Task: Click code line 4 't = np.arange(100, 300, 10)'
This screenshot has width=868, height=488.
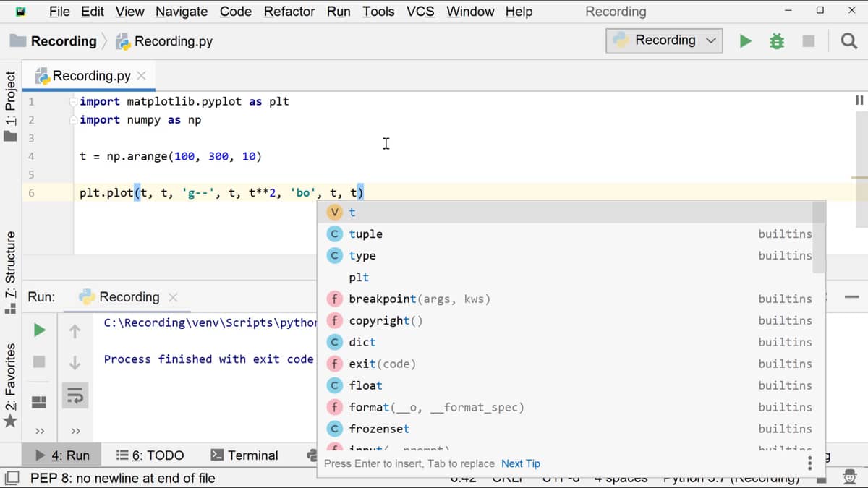Action: tap(171, 156)
